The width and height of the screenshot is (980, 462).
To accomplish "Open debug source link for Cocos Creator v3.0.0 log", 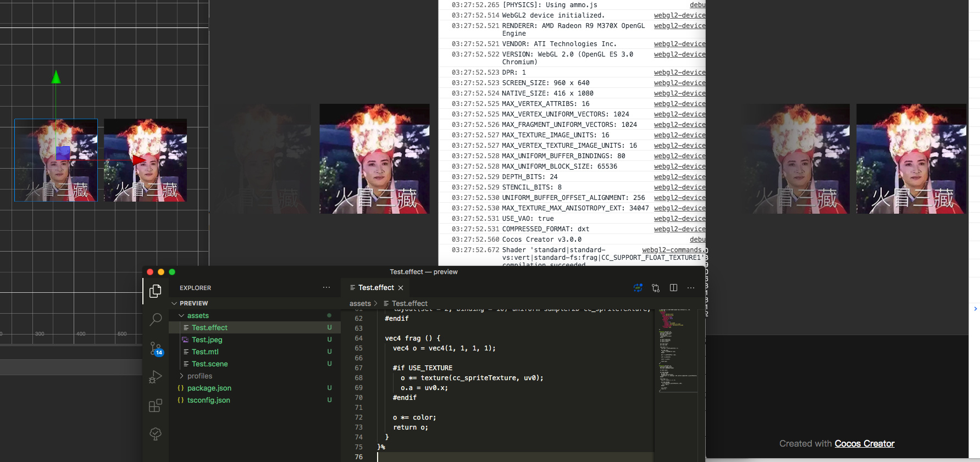I will click(697, 240).
